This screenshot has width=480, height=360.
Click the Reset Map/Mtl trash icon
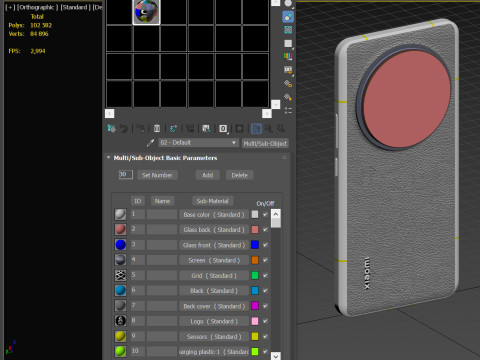[x=157, y=129]
